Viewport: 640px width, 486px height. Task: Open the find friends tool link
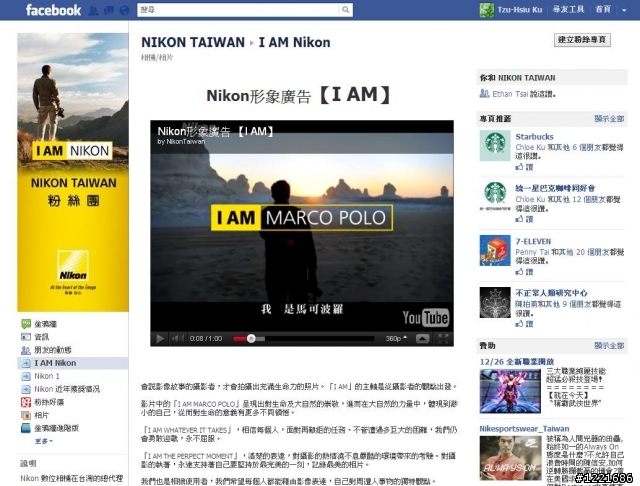point(569,9)
